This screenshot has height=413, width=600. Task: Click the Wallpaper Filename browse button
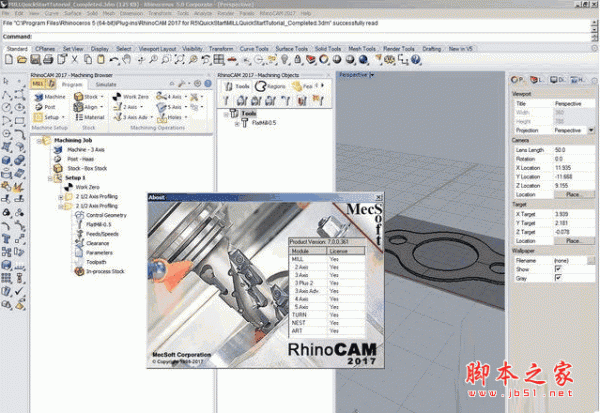pyautogui.click(x=592, y=260)
